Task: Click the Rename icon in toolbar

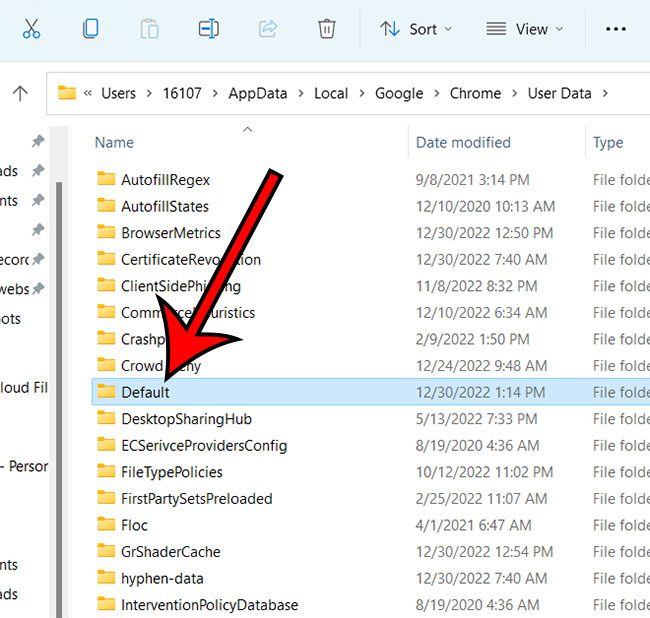Action: (208, 29)
